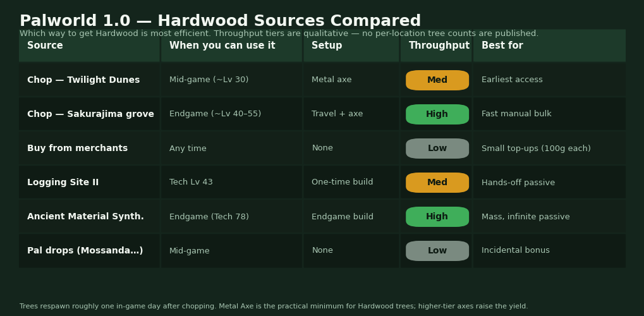The image size is (644, 316).
Task: Select 'Buy from merchants' source cell
Action: pos(89,149)
